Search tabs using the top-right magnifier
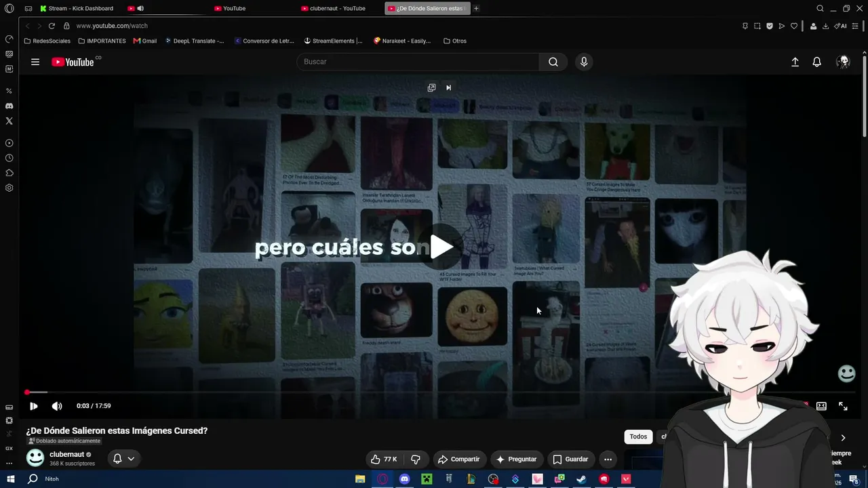The width and height of the screenshot is (868, 488). [820, 8]
